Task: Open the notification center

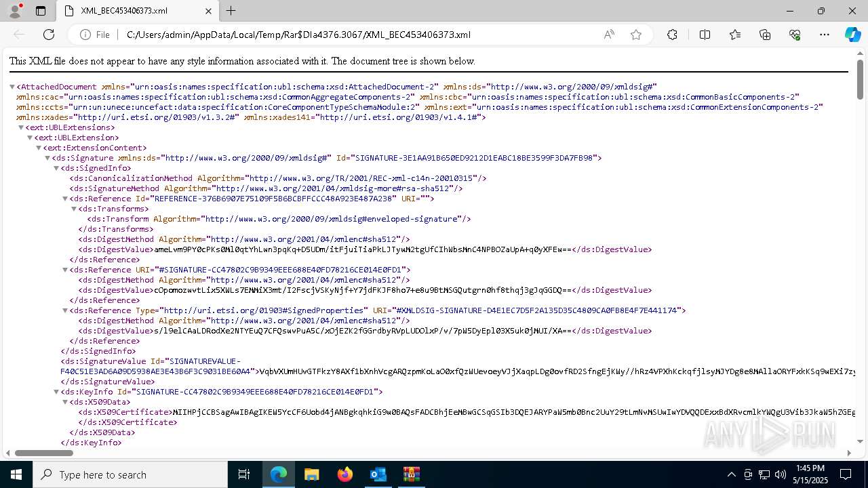Action: [x=846, y=474]
